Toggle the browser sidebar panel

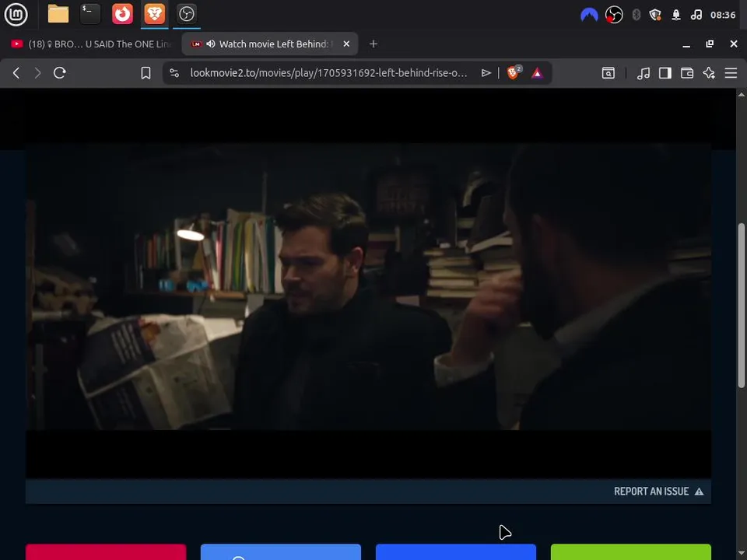click(x=665, y=73)
